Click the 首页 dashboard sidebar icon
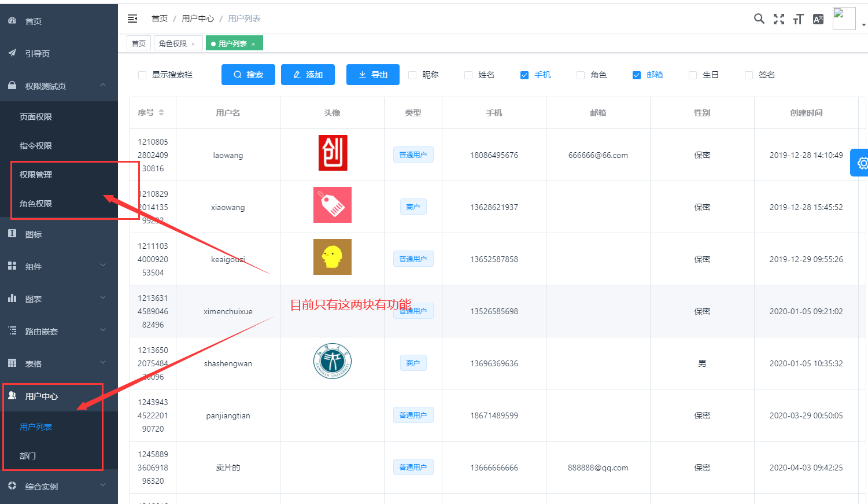The width and height of the screenshot is (868, 504). pos(12,20)
